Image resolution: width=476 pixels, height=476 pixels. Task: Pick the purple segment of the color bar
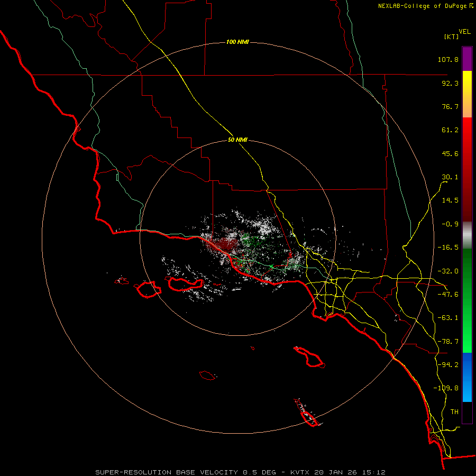tap(467, 59)
